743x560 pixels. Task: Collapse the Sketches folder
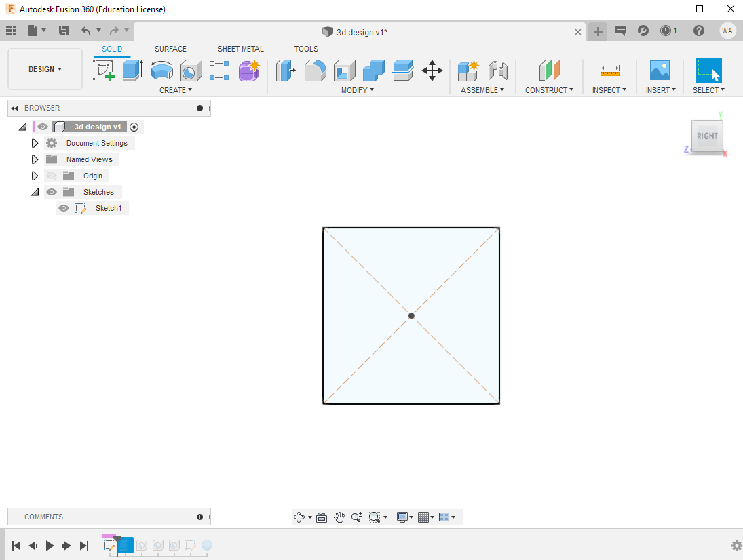coord(35,192)
